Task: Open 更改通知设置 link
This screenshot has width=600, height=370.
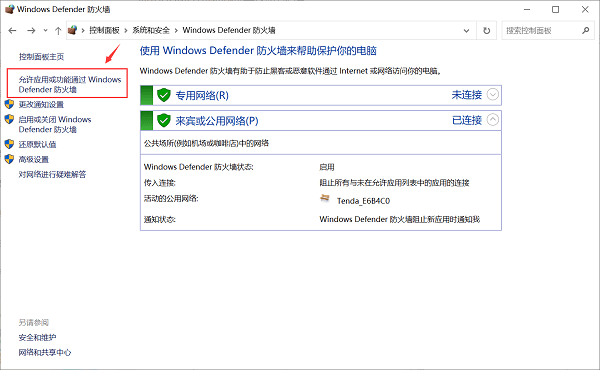Action: (41, 104)
